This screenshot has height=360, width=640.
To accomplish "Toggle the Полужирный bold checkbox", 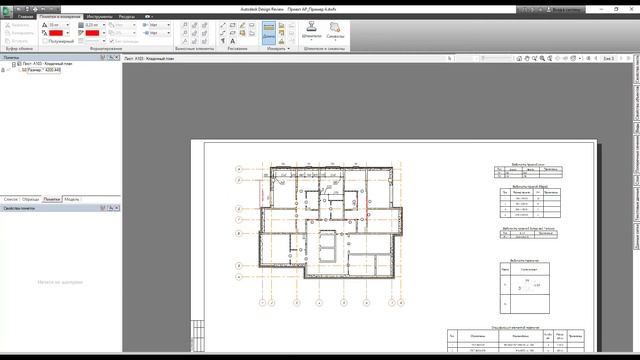I will (x=58, y=41).
